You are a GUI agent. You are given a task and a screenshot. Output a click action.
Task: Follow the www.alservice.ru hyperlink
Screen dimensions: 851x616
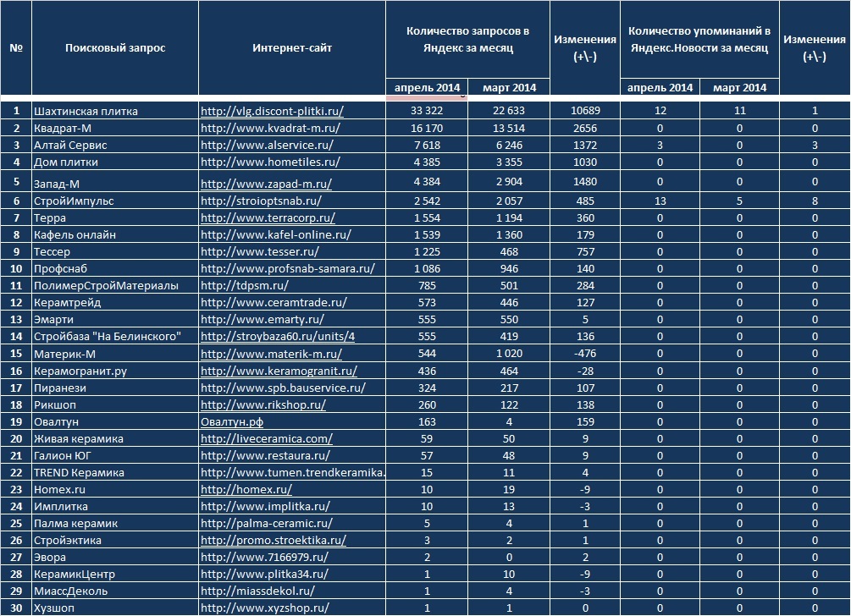coord(267,145)
